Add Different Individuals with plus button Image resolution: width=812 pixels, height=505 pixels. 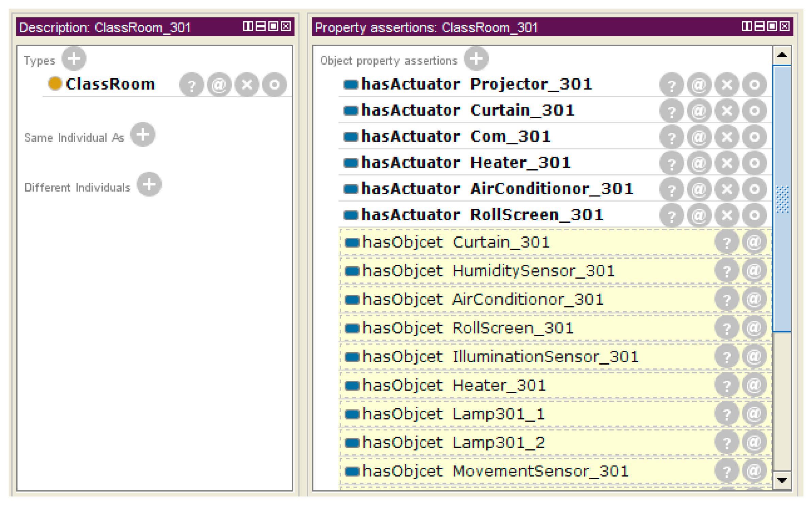(149, 185)
